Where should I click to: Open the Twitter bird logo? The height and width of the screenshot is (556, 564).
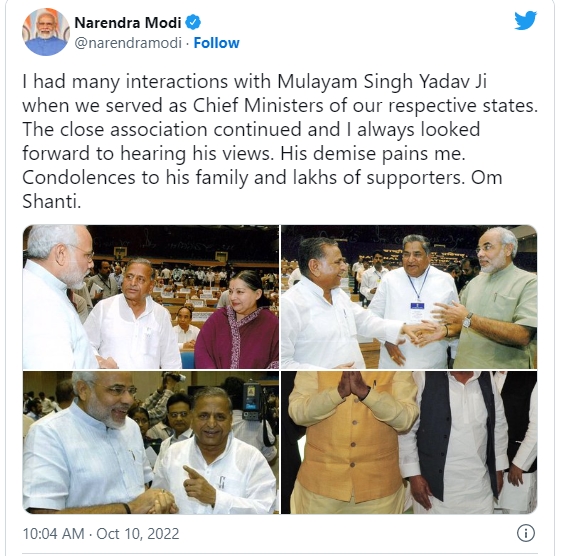(526, 20)
